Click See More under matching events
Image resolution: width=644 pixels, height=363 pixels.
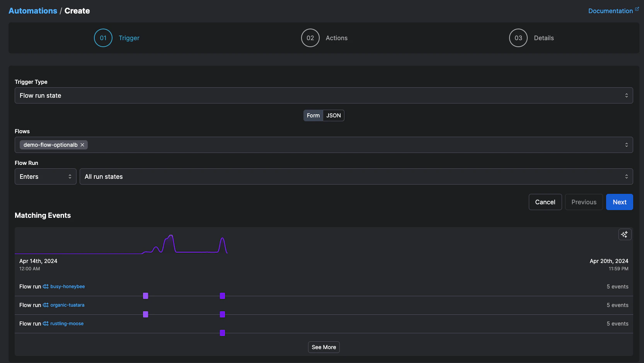(x=324, y=347)
